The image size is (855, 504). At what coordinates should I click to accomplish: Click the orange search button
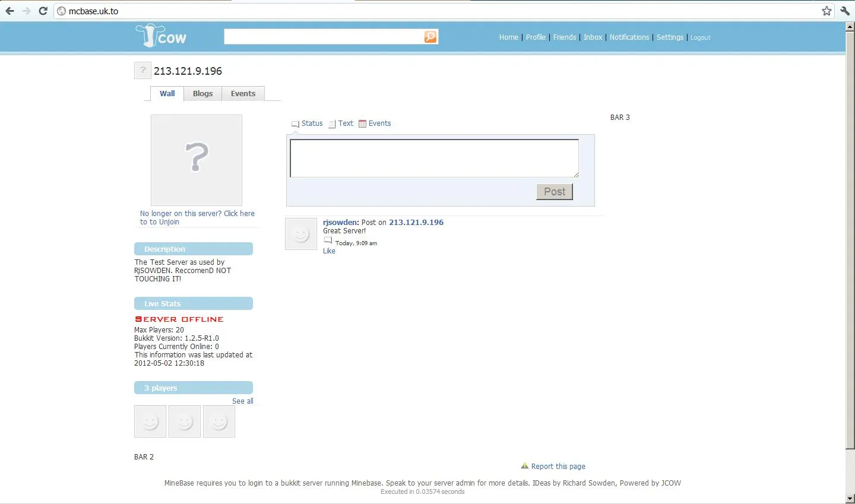point(430,37)
